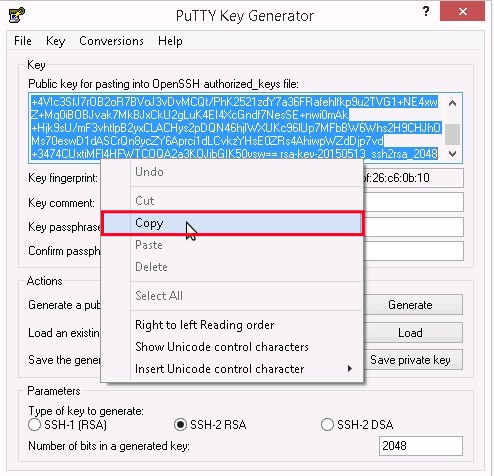Screen dimensions: 494x476
Task: Open the Conversions menu
Action: point(111,41)
